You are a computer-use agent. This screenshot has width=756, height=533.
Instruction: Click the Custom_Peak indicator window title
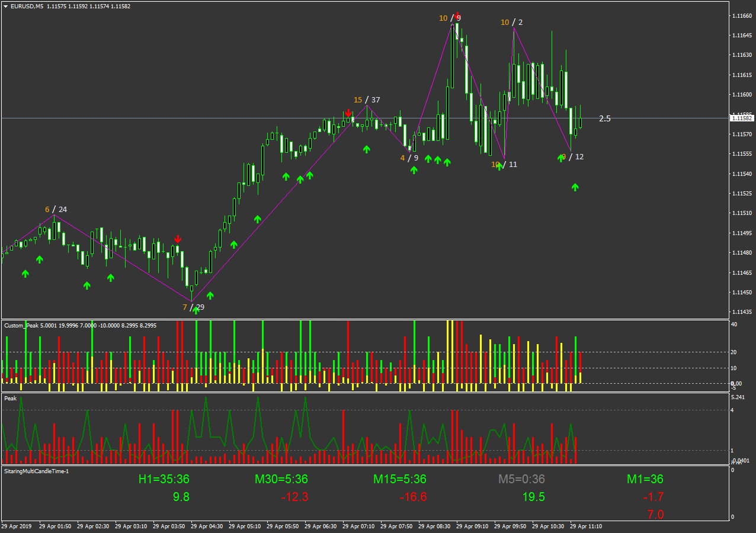point(22,325)
